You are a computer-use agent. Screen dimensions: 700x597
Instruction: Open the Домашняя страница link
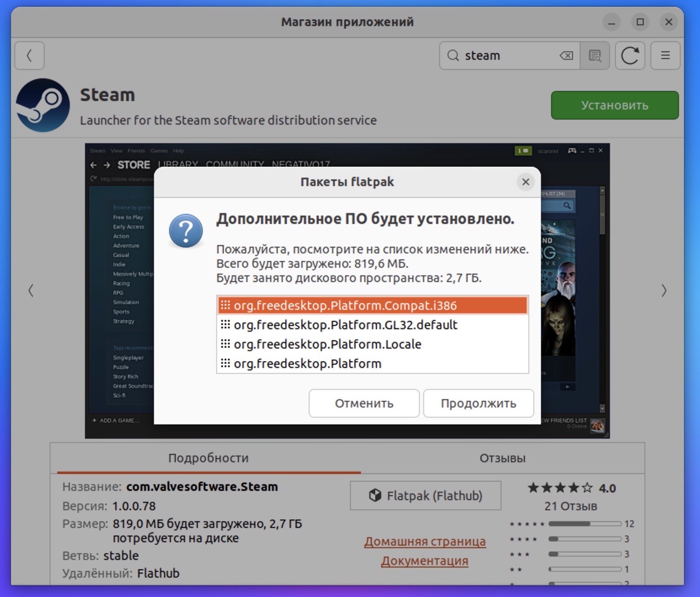click(425, 541)
